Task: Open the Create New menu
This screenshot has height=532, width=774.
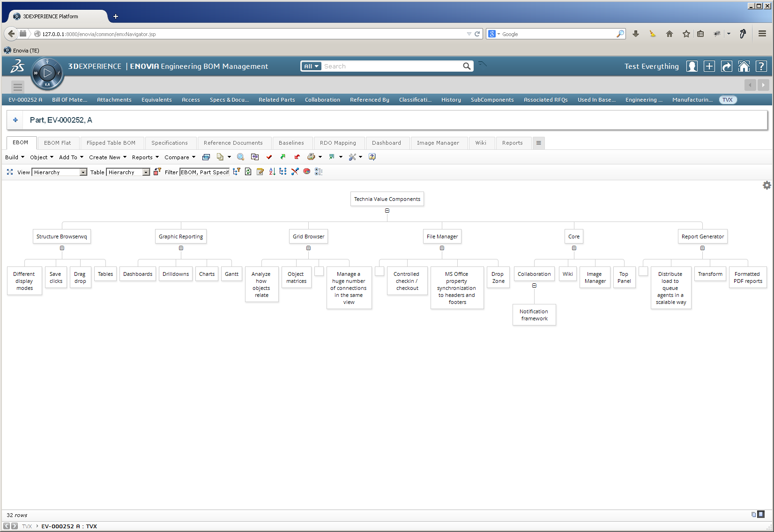Action: [x=107, y=157]
